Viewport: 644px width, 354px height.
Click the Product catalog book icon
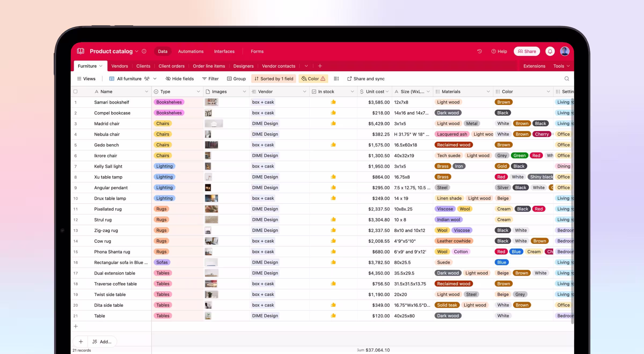[80, 51]
